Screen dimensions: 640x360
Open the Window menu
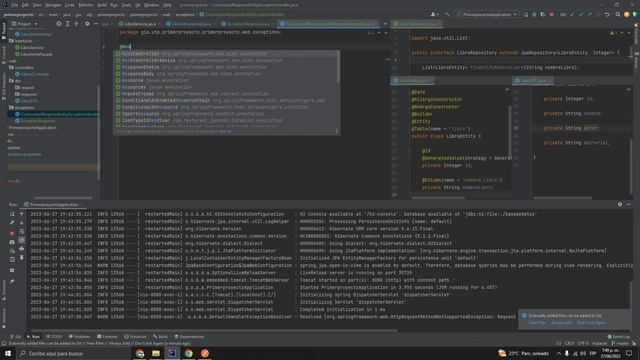151,5
